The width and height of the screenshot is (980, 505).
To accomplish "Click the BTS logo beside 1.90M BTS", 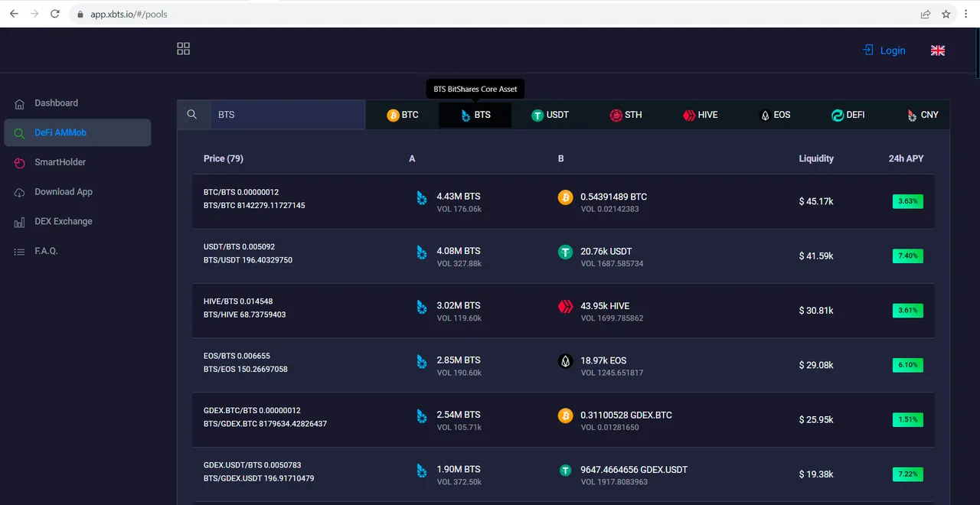I will pos(421,471).
